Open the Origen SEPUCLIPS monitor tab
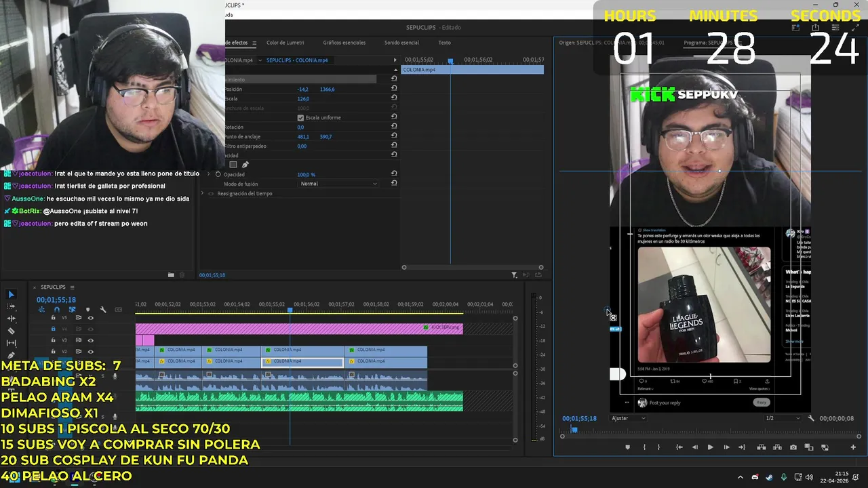Viewport: 868px width, 488px height. (x=611, y=43)
